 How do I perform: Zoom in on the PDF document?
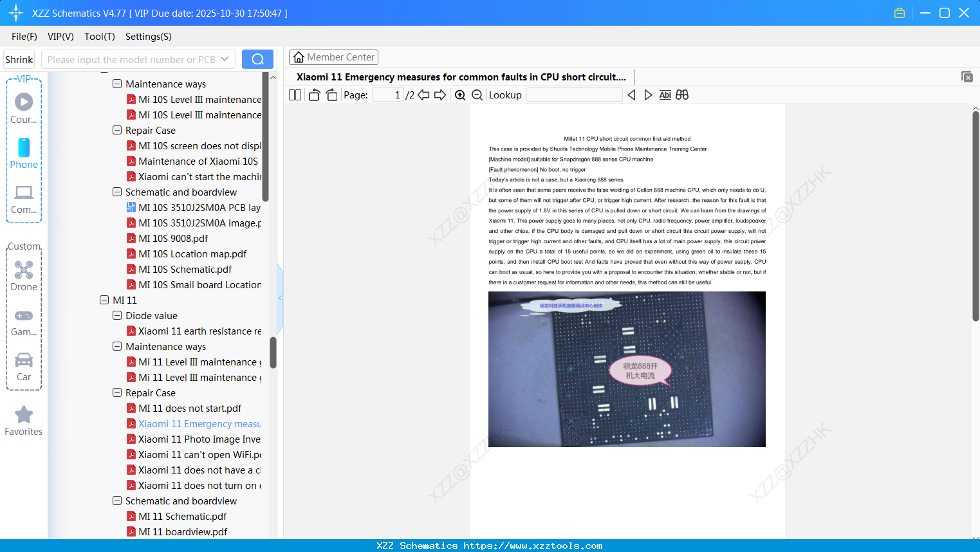(x=460, y=95)
